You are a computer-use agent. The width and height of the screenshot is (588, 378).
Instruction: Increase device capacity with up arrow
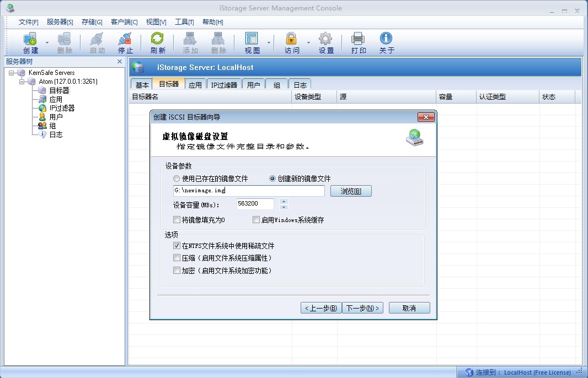[284, 201]
